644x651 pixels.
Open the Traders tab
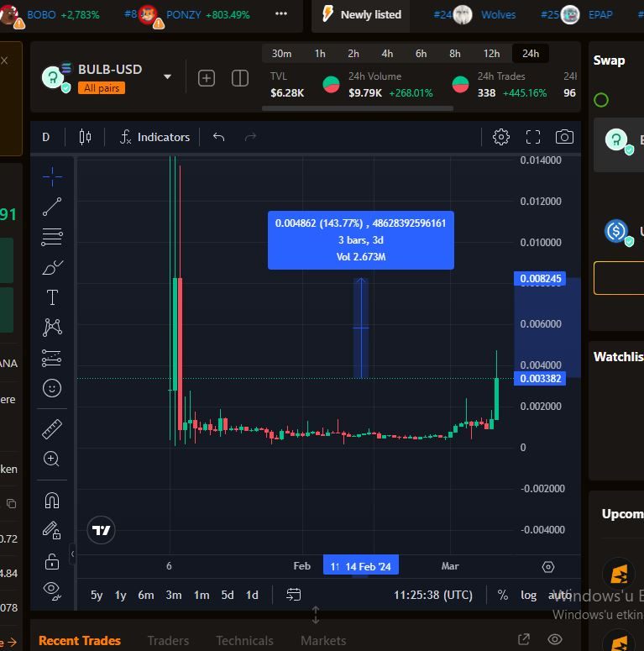coord(168,641)
